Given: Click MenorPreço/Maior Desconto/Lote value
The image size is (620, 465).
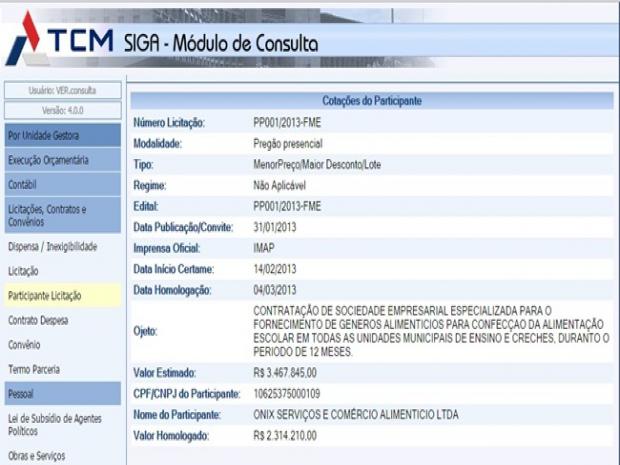Looking at the screenshot, I should (x=317, y=164).
